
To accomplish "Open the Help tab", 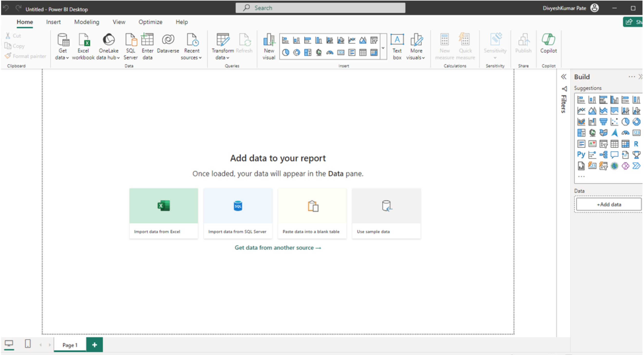I will (181, 22).
